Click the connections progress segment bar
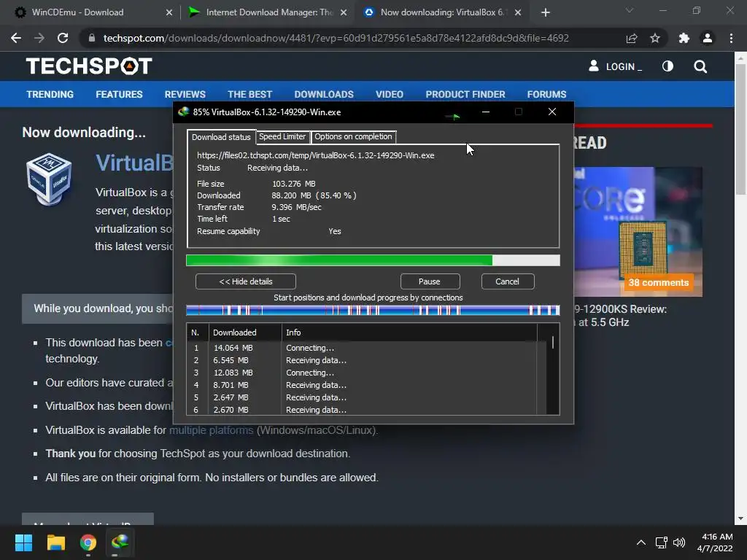This screenshot has height=560, width=747. click(x=373, y=311)
